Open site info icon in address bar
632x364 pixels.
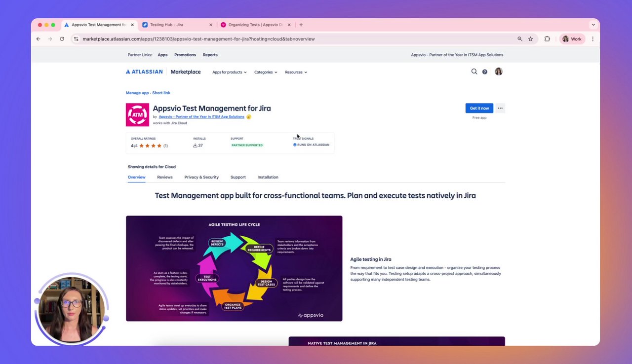point(76,39)
